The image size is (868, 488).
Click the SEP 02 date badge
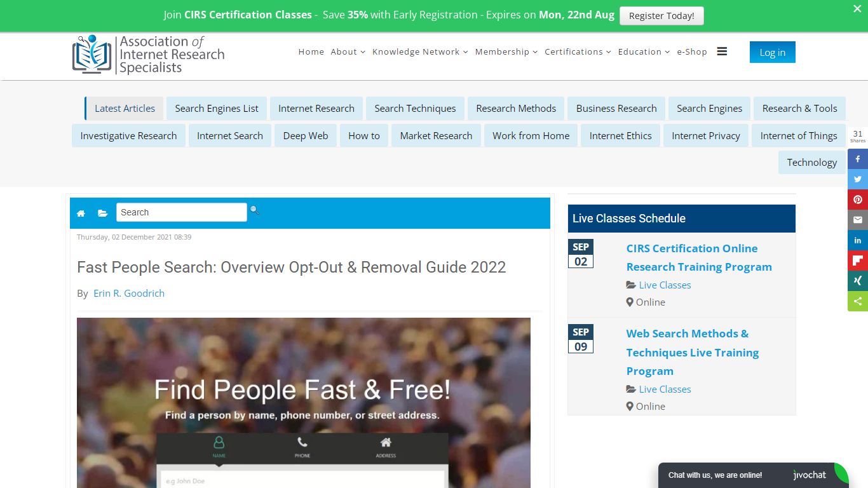[x=581, y=254]
